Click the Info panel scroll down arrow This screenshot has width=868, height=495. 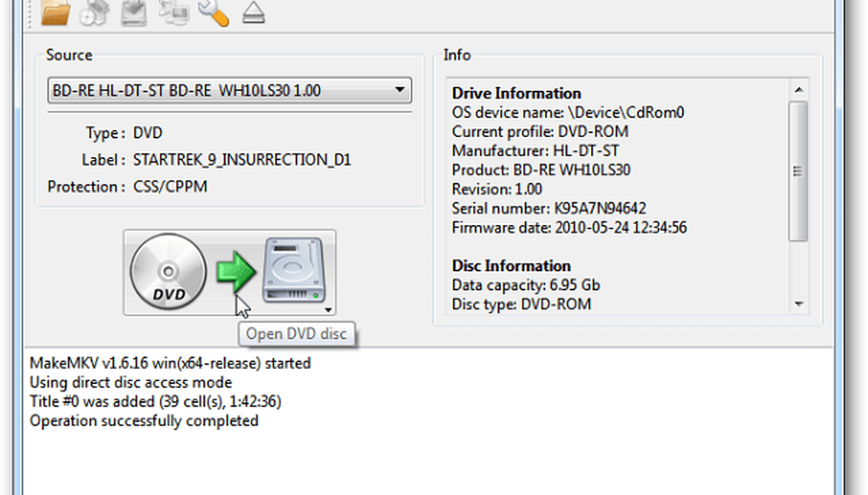click(799, 304)
